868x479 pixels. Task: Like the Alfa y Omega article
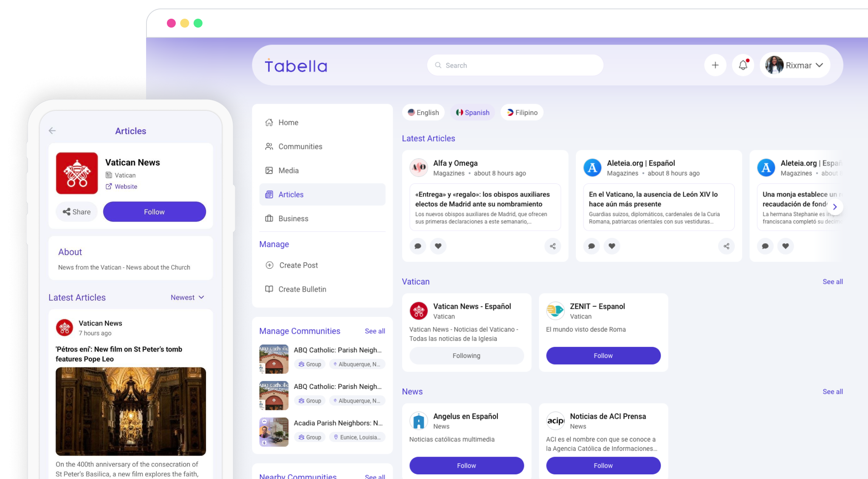click(438, 246)
